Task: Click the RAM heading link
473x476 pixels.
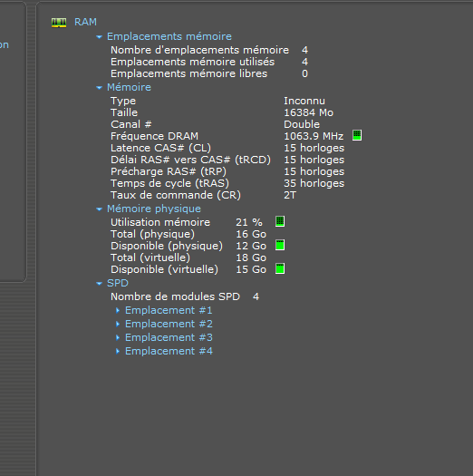Action: tap(85, 22)
